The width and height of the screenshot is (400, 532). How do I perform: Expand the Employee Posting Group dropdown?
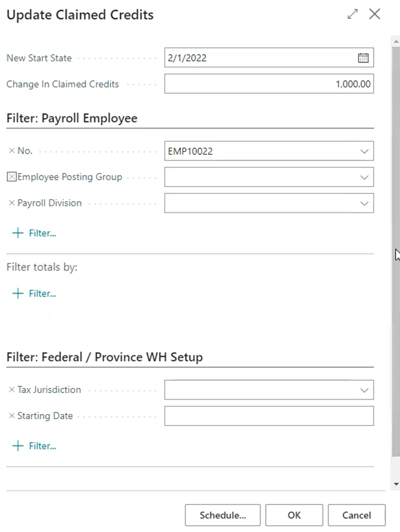point(364,177)
